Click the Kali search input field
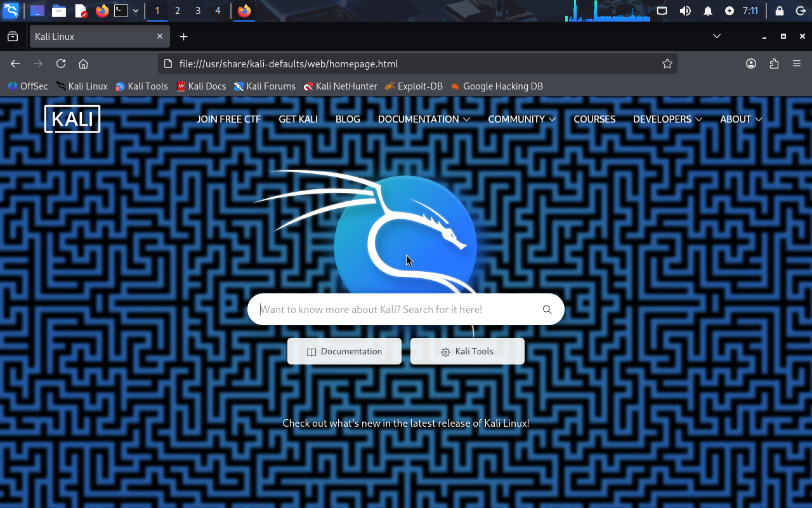The width and height of the screenshot is (812, 508). point(393,310)
